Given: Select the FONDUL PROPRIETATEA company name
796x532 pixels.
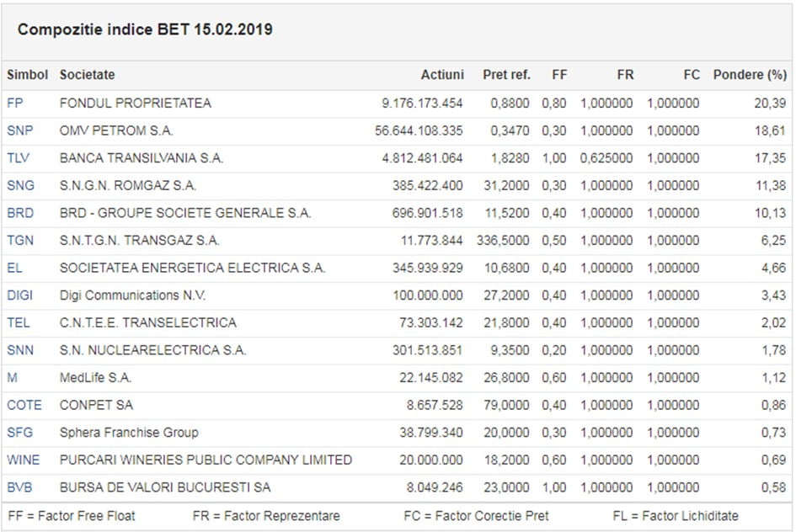Looking at the screenshot, I should (136, 104).
